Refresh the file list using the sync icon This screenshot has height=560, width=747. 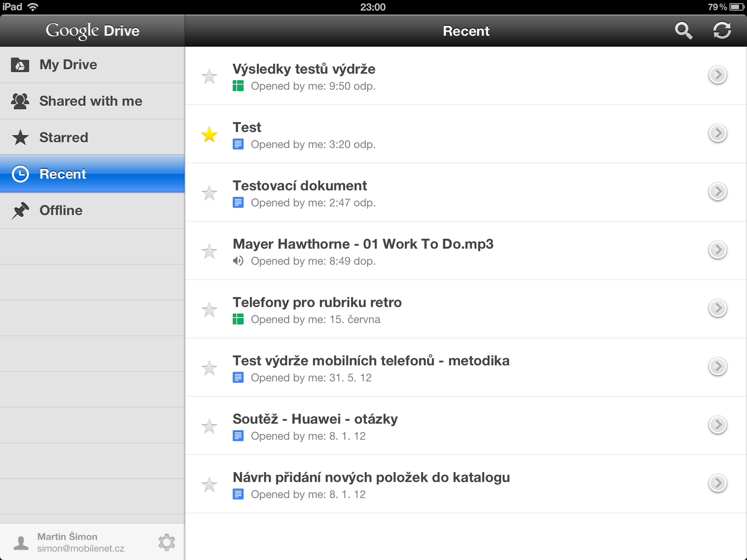722,30
